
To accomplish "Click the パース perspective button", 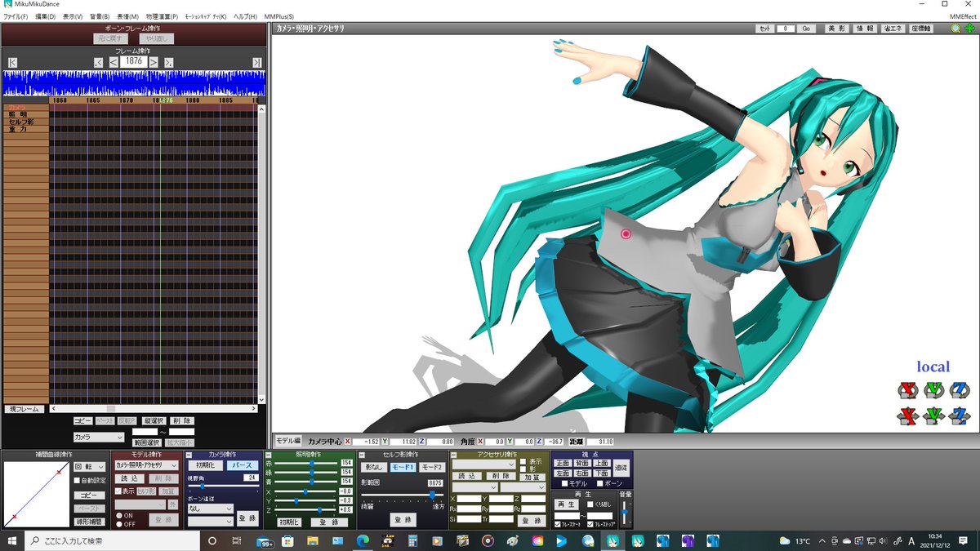I will click(x=242, y=465).
